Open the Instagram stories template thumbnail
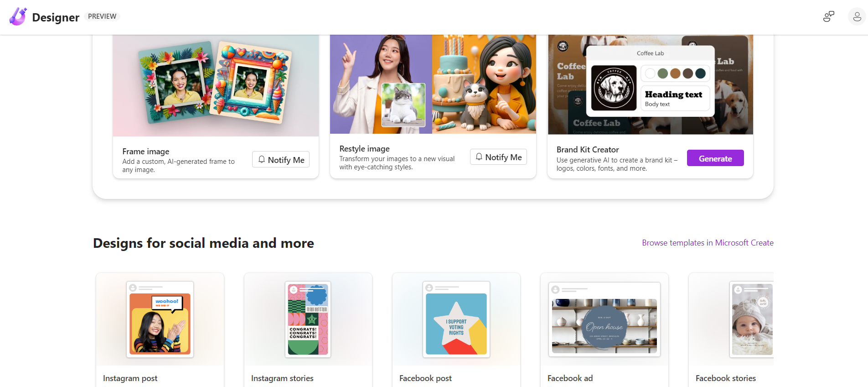The image size is (868, 387). pos(308,319)
